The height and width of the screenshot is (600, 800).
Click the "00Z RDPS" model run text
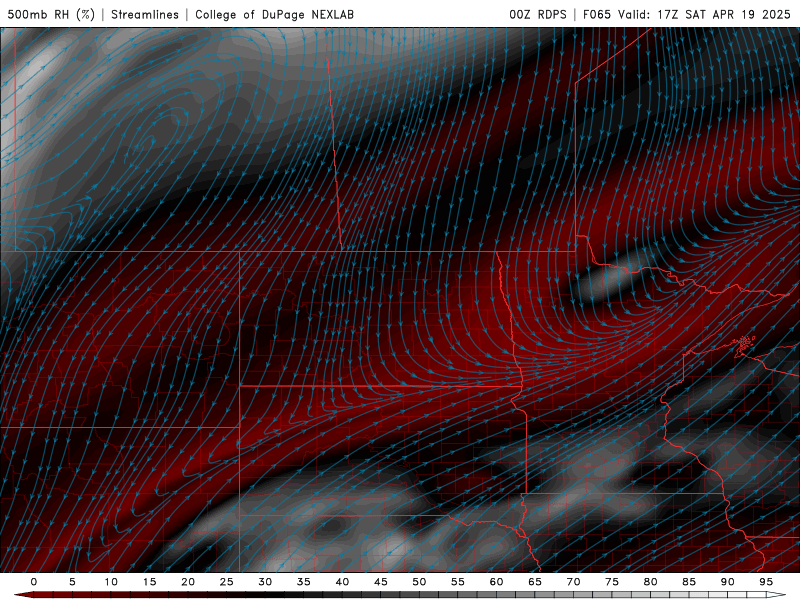click(538, 14)
